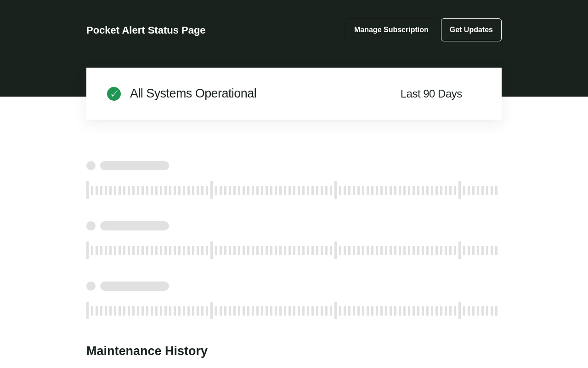The width and height of the screenshot is (588, 368).
Task: Click the green checkmark status icon
Action: click(x=114, y=94)
